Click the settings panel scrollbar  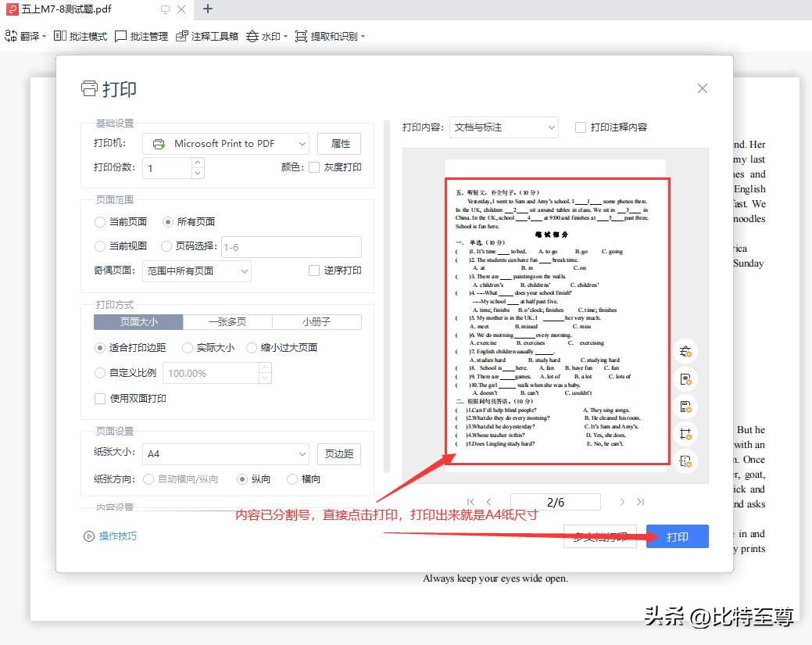coord(386,297)
